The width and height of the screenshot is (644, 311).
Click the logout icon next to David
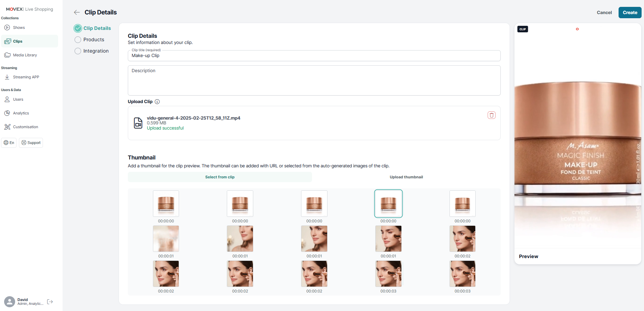click(50, 302)
